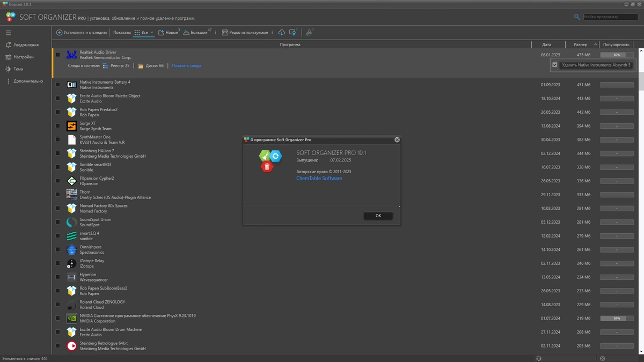
Task: Tick the Surge XT checkbox
Action: (58, 126)
